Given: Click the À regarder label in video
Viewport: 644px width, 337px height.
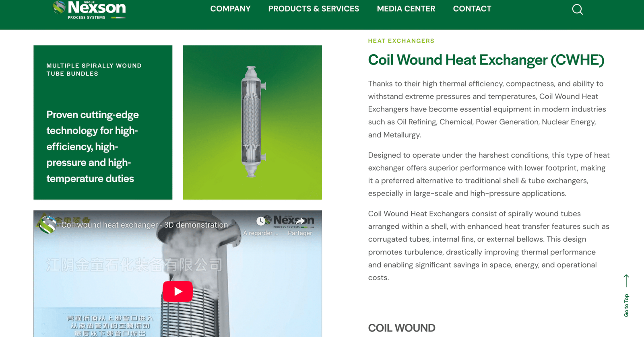Looking at the screenshot, I should [261, 233].
